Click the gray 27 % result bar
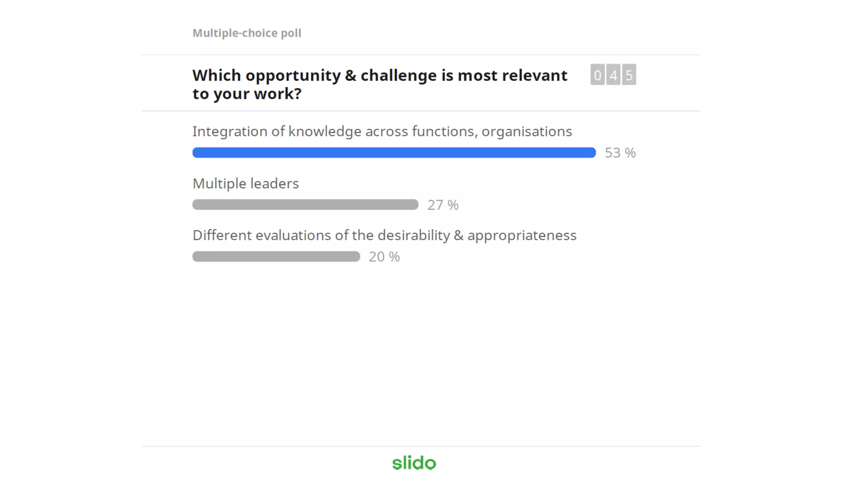The height and width of the screenshot is (488, 868). click(x=305, y=205)
